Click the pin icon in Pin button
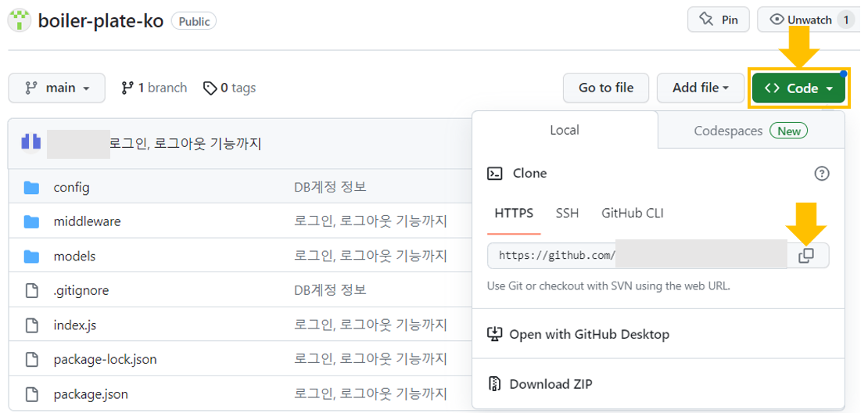 click(x=706, y=20)
